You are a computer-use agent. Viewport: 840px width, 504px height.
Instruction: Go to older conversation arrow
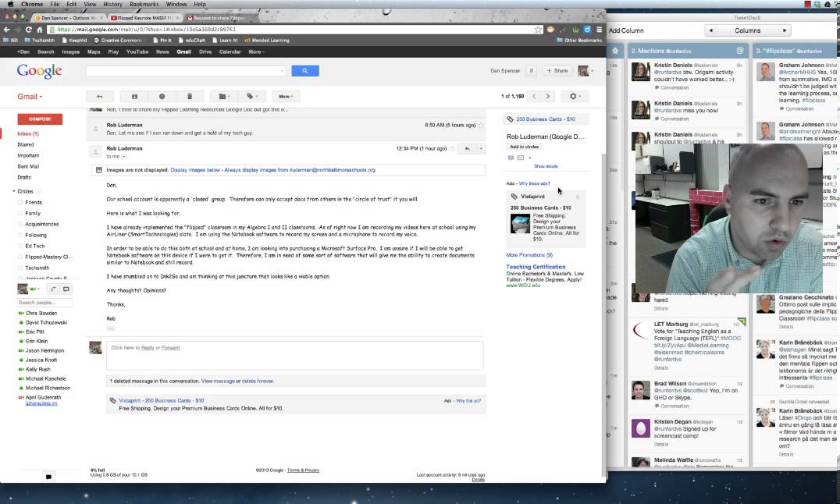click(x=547, y=97)
